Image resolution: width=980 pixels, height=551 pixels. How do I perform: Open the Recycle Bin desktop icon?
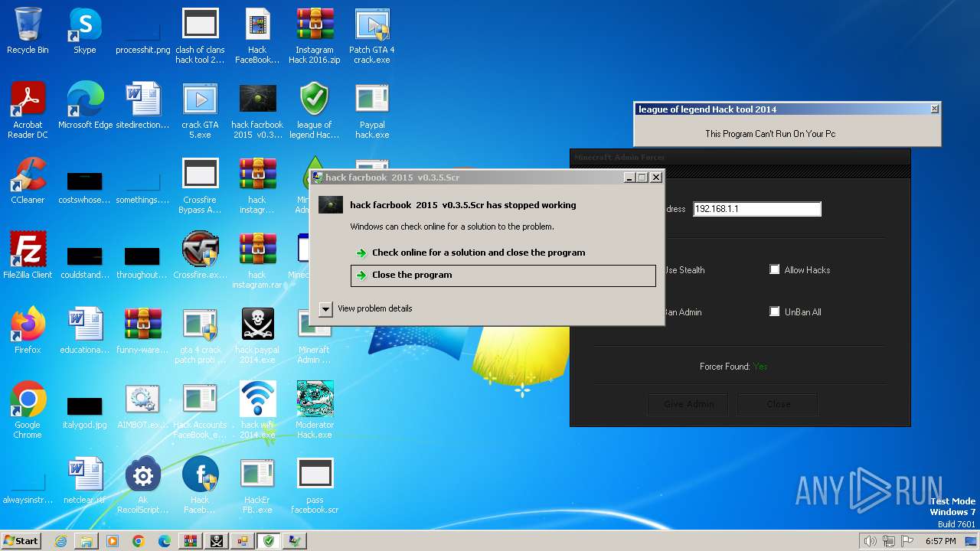(x=28, y=31)
